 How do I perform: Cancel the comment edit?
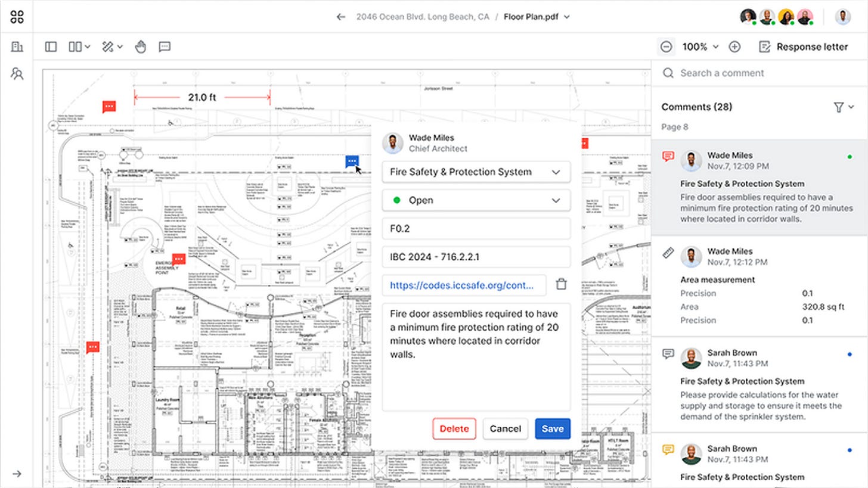click(x=506, y=428)
